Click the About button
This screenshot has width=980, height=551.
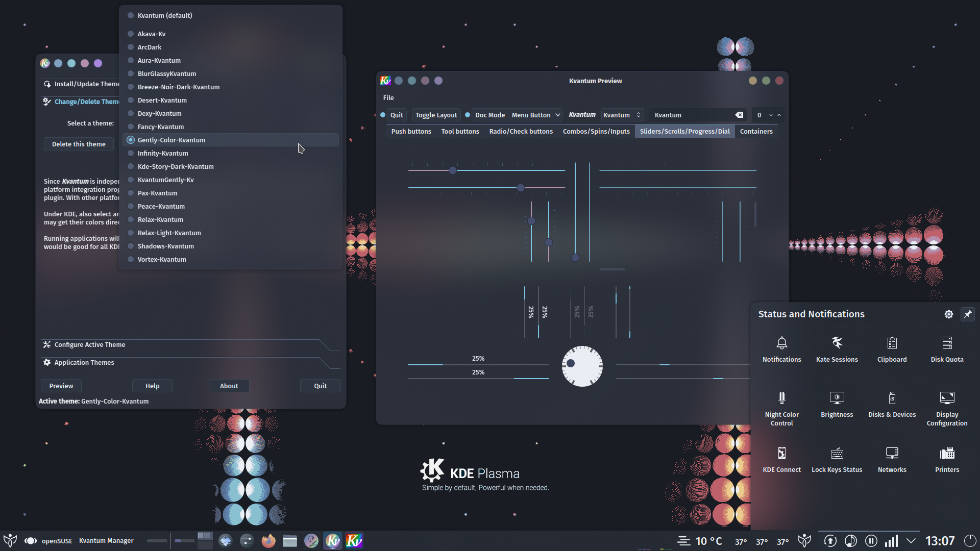[229, 386]
